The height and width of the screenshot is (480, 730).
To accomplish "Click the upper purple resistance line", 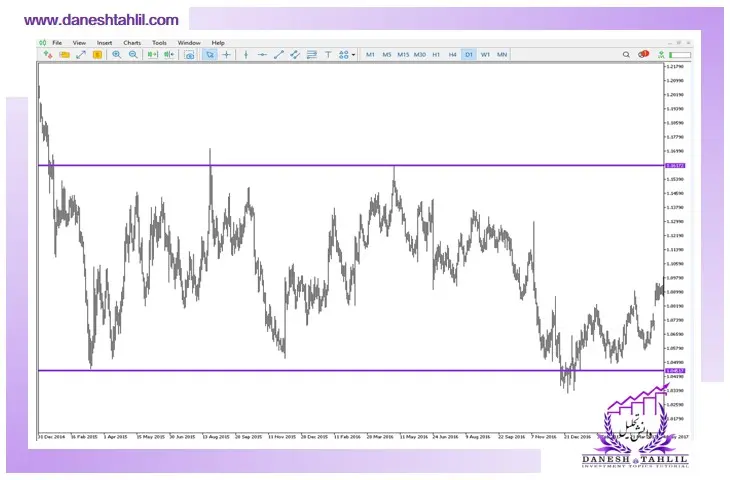I will 300,165.
